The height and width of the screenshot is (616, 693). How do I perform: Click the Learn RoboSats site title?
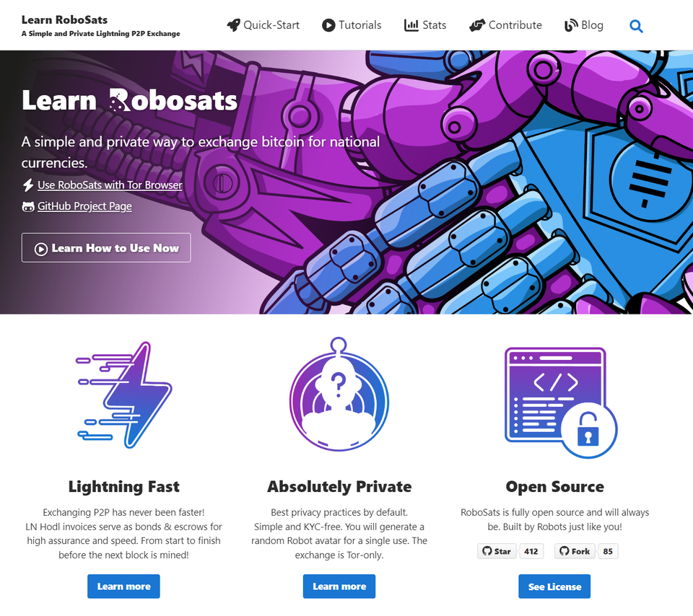64,20
